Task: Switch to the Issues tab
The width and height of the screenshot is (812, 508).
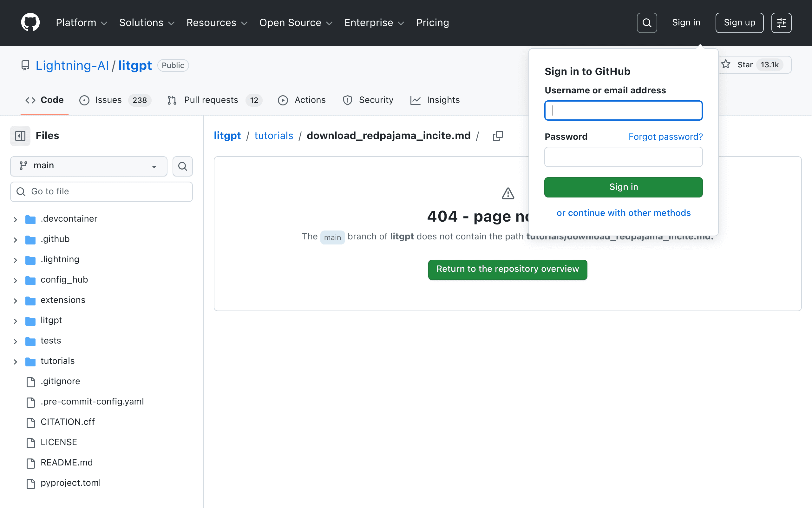Action: coord(115,100)
